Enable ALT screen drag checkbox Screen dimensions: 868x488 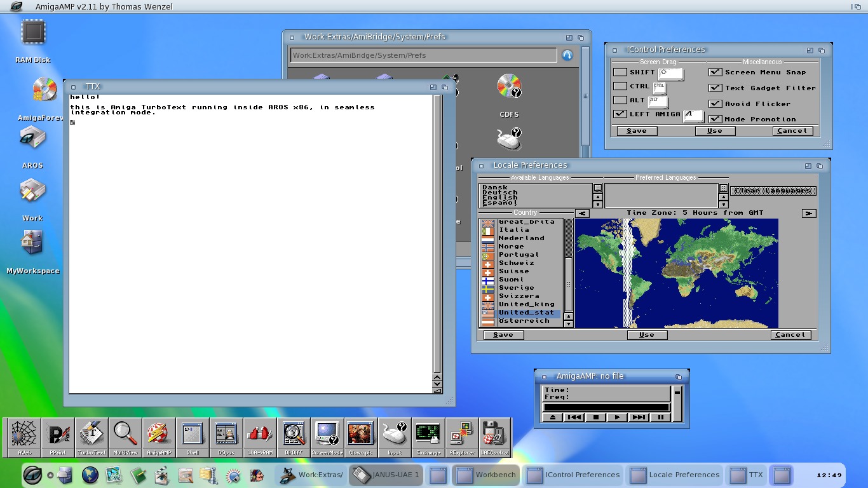620,100
